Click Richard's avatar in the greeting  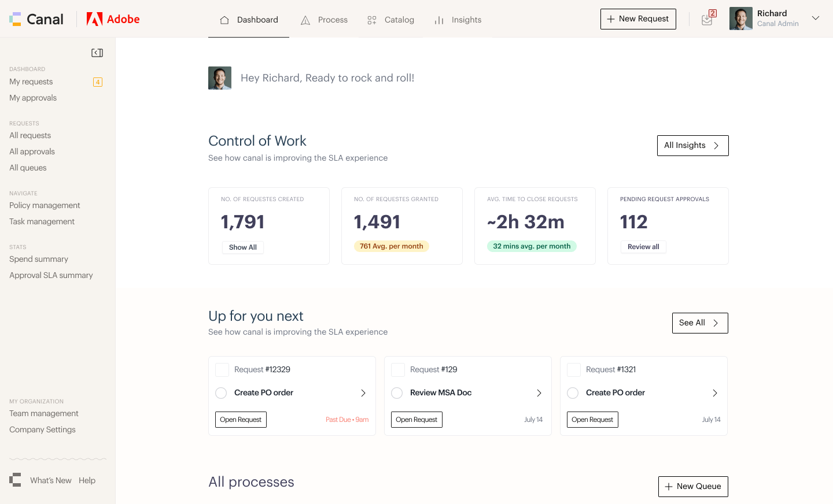pyautogui.click(x=220, y=78)
